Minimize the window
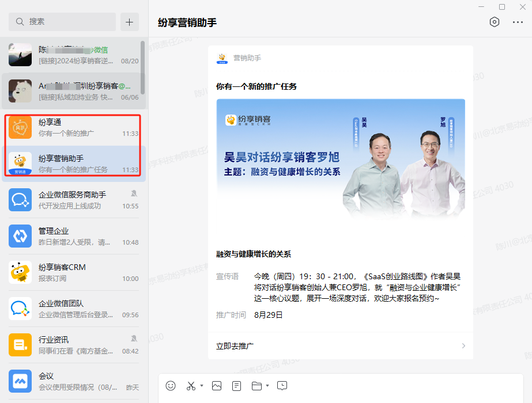This screenshot has width=532, height=403. (x=481, y=7)
